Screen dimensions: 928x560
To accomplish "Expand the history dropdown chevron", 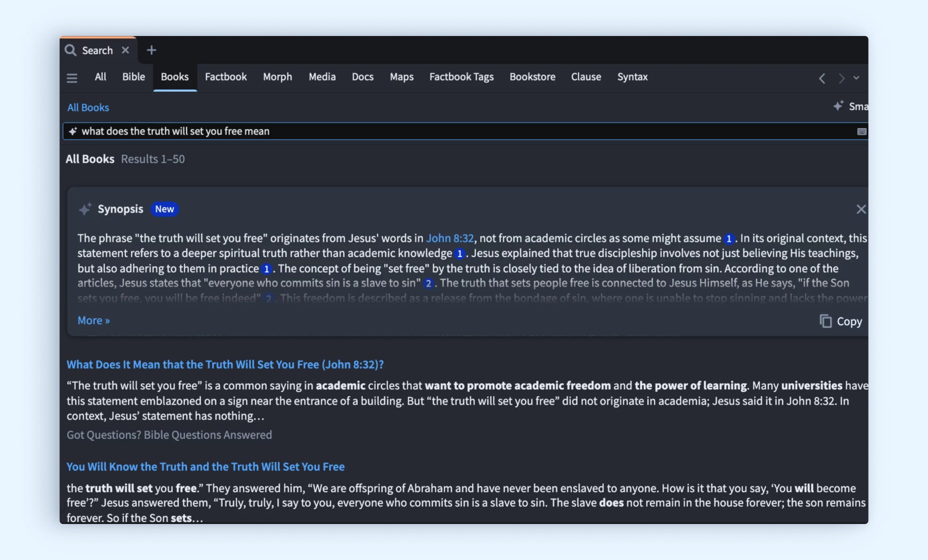I will click(x=856, y=78).
